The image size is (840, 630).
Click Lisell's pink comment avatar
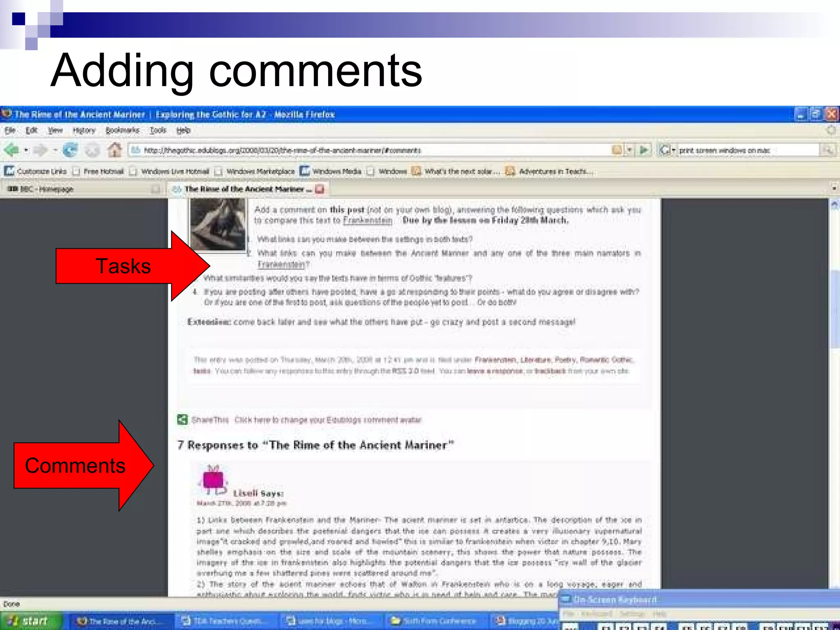[x=214, y=480]
